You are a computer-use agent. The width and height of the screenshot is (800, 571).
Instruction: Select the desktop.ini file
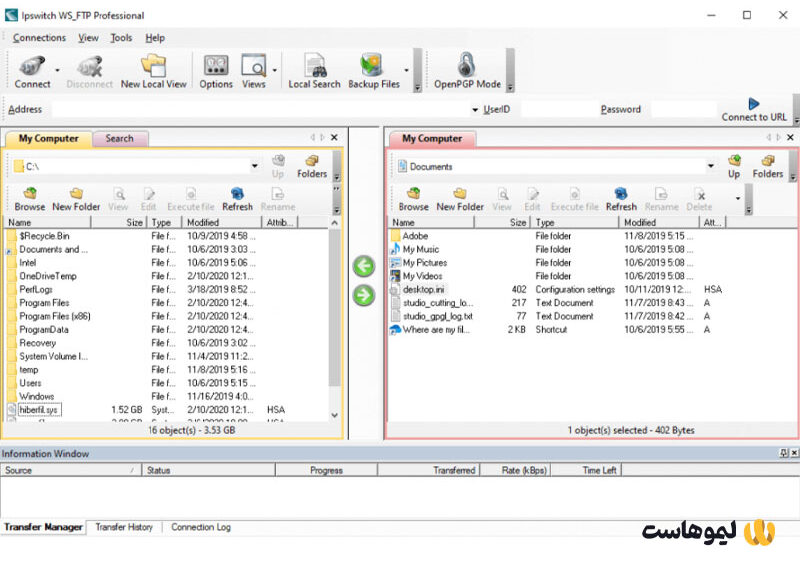coord(423,290)
